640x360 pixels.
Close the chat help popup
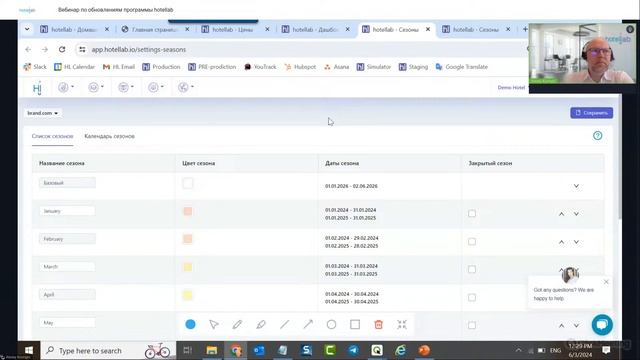coord(606,282)
